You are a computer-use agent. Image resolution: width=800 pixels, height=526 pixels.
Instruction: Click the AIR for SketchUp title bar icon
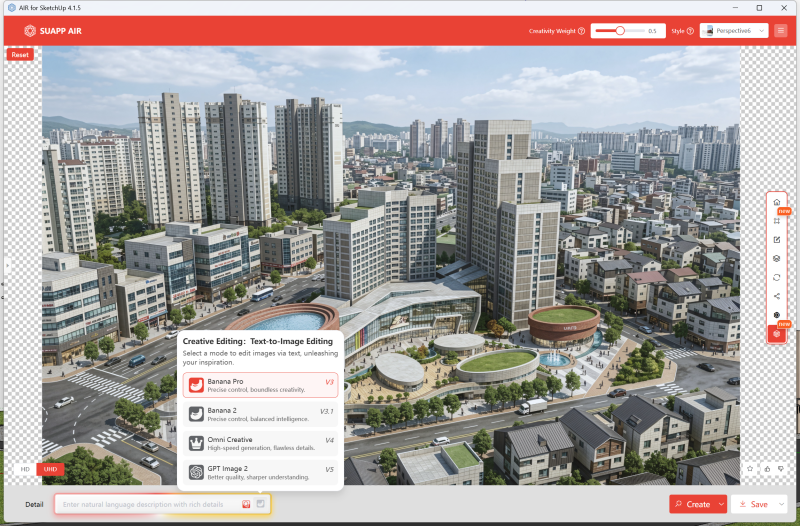(11, 8)
